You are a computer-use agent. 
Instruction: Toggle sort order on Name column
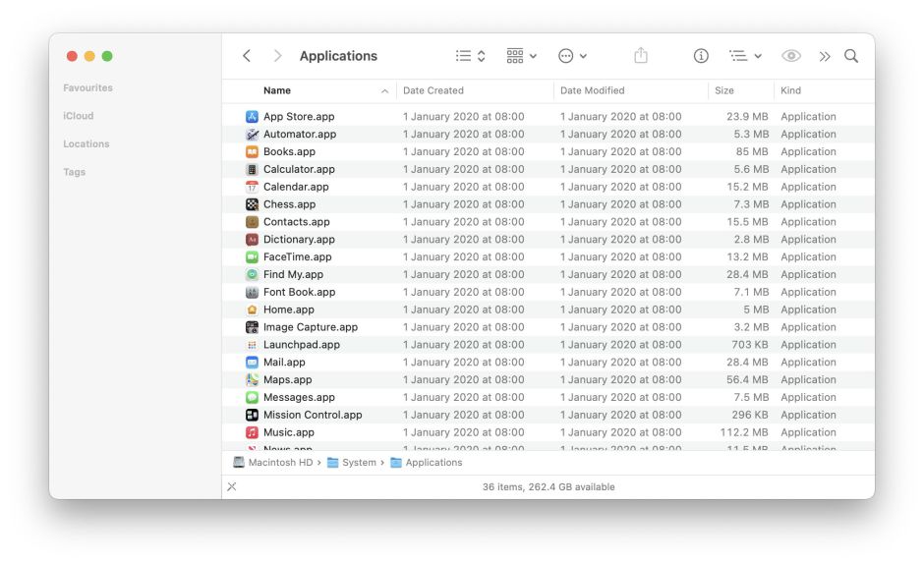coord(384,91)
